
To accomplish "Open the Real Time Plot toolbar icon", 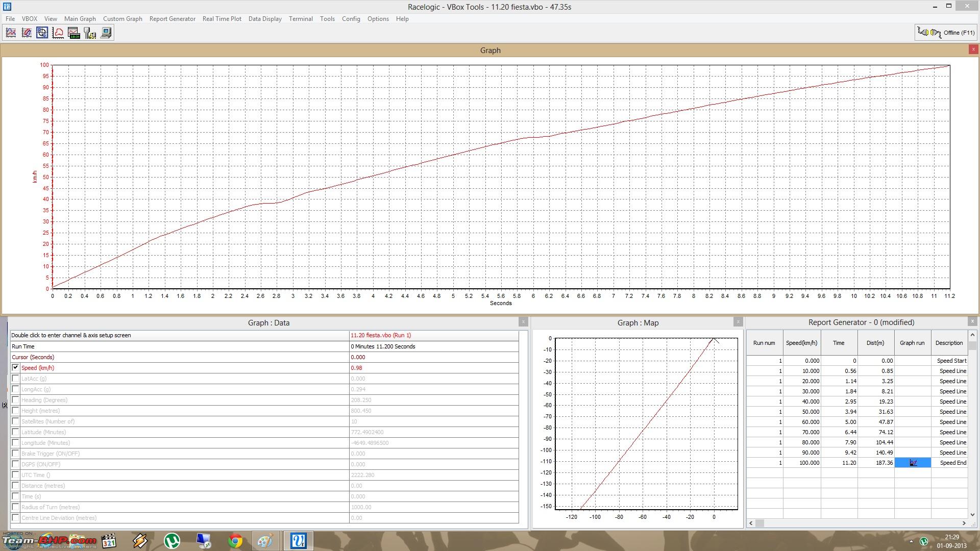I will point(58,33).
